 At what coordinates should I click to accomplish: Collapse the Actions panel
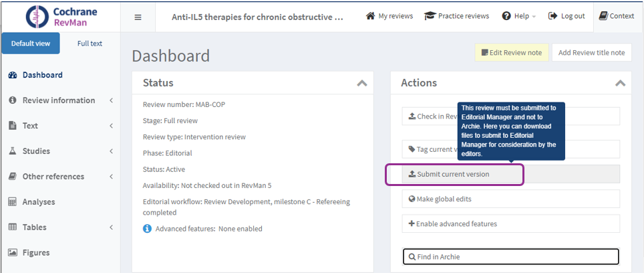click(619, 84)
